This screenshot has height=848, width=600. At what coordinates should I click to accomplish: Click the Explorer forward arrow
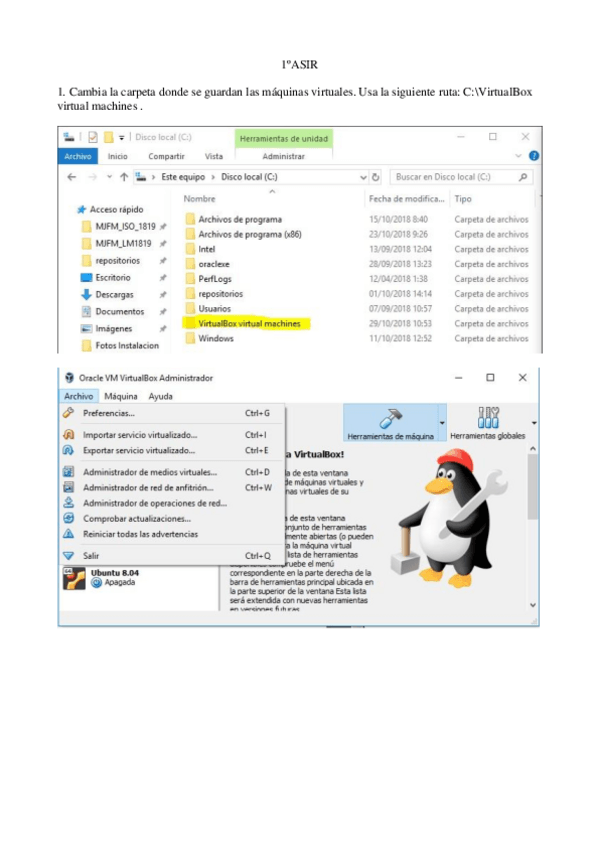(93, 177)
